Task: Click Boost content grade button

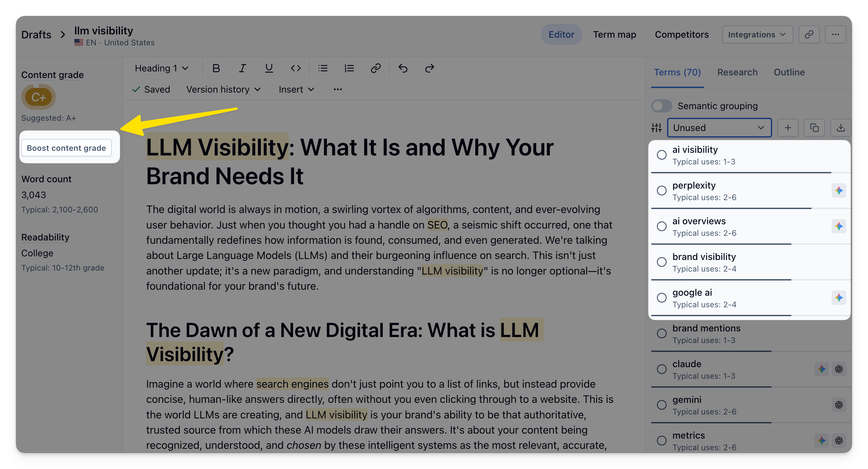Action: coord(66,148)
